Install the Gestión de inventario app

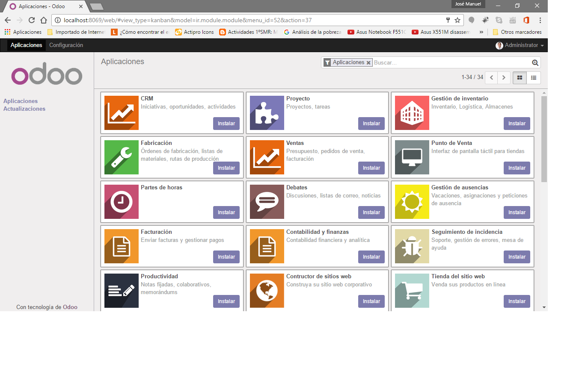(x=517, y=124)
